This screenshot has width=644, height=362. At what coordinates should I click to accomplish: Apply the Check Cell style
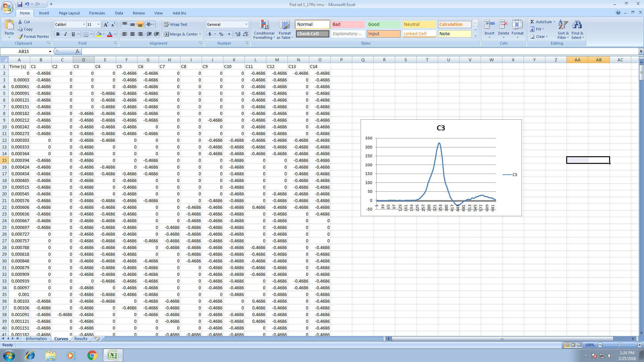(x=312, y=34)
